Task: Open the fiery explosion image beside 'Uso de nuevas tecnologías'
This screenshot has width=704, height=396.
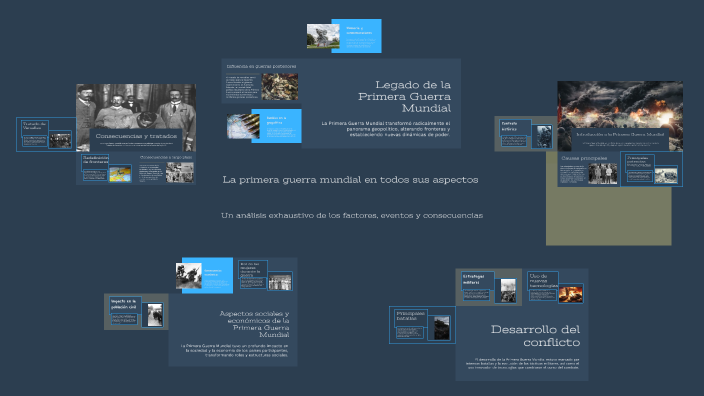Action: (571, 294)
